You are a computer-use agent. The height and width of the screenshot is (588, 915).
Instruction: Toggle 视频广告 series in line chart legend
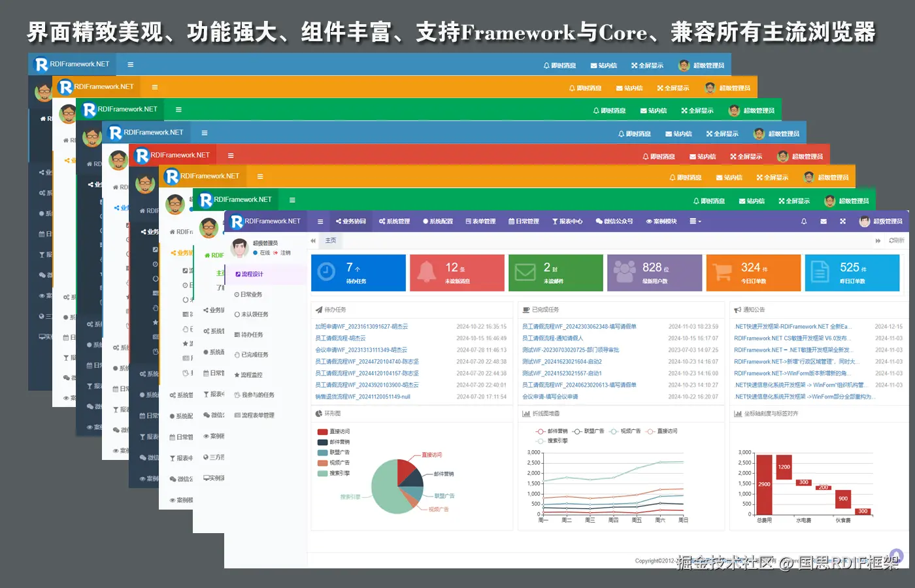625,431
